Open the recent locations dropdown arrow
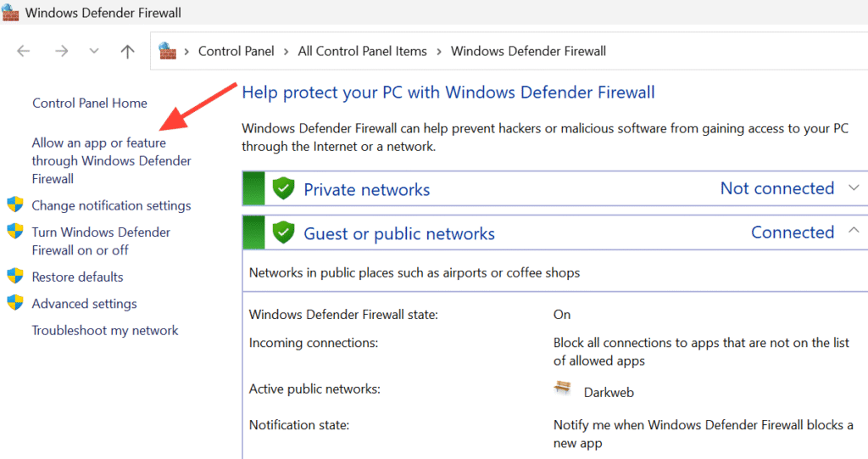Screen dimensions: 868x459 pos(94,51)
